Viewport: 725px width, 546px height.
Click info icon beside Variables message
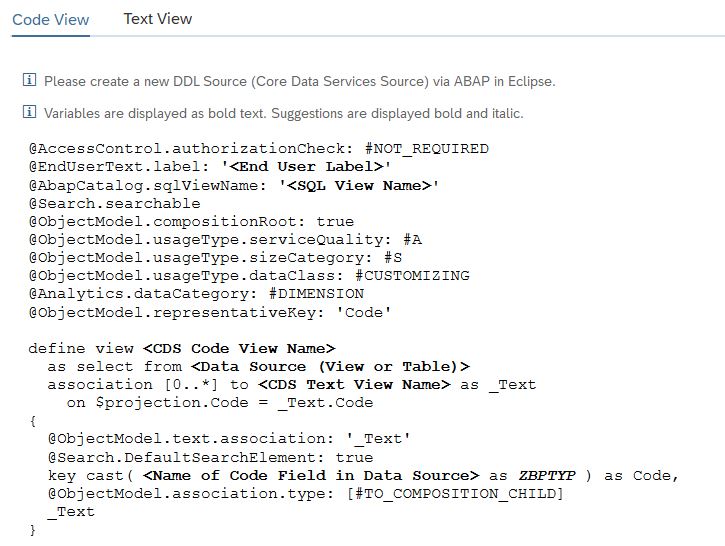[29, 112]
